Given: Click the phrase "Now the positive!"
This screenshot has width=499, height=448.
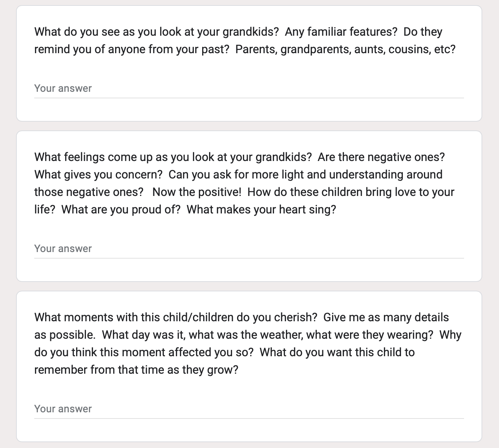Looking at the screenshot, I should [197, 192].
